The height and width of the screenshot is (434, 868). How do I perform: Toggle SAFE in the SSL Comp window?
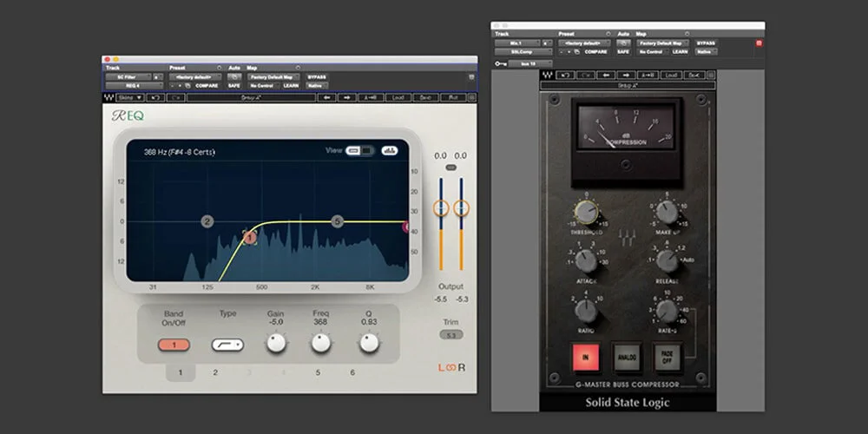click(x=623, y=51)
